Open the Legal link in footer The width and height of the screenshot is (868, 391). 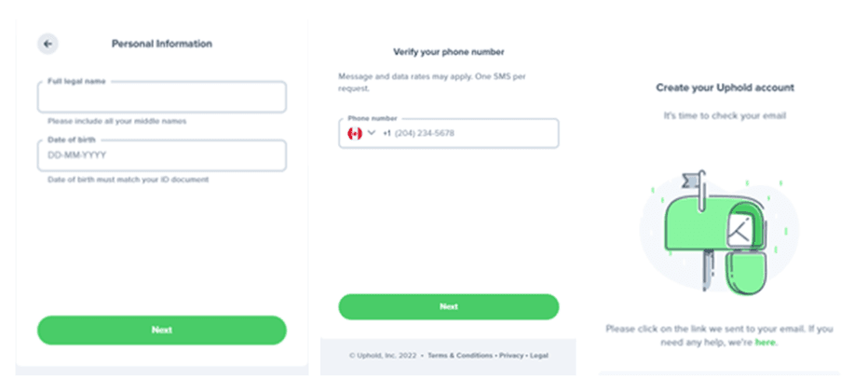pyautogui.click(x=538, y=356)
